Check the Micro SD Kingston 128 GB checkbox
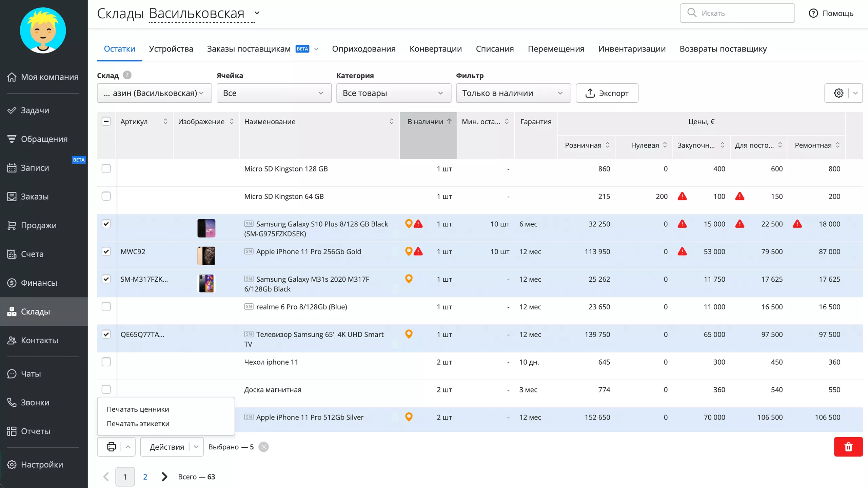This screenshot has height=488, width=868. pos(106,168)
